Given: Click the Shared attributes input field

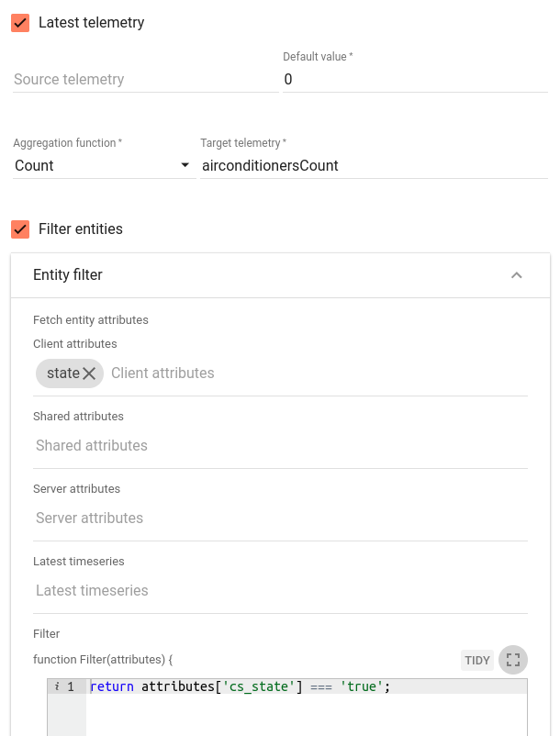Looking at the screenshot, I should [280, 445].
